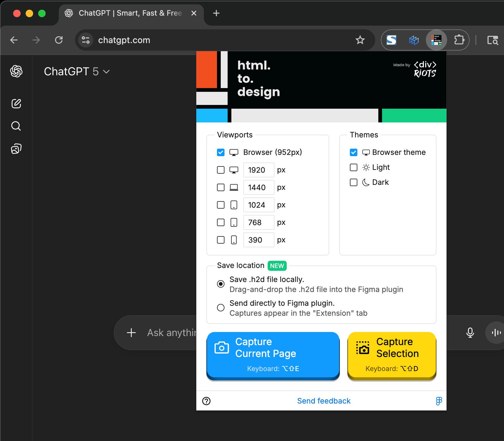Open search chats magnifier icon
The height and width of the screenshot is (441, 504).
pyautogui.click(x=16, y=126)
